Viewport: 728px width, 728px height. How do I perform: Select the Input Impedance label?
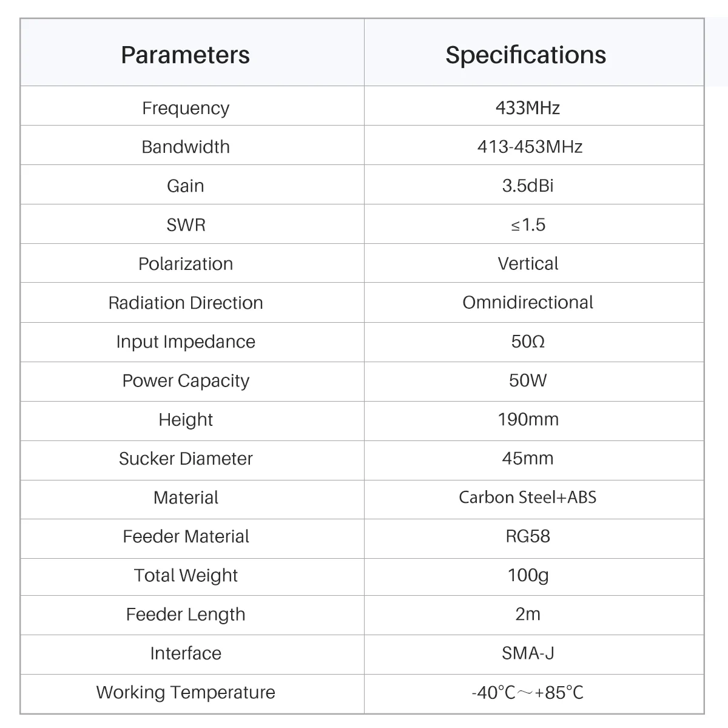[x=186, y=342]
